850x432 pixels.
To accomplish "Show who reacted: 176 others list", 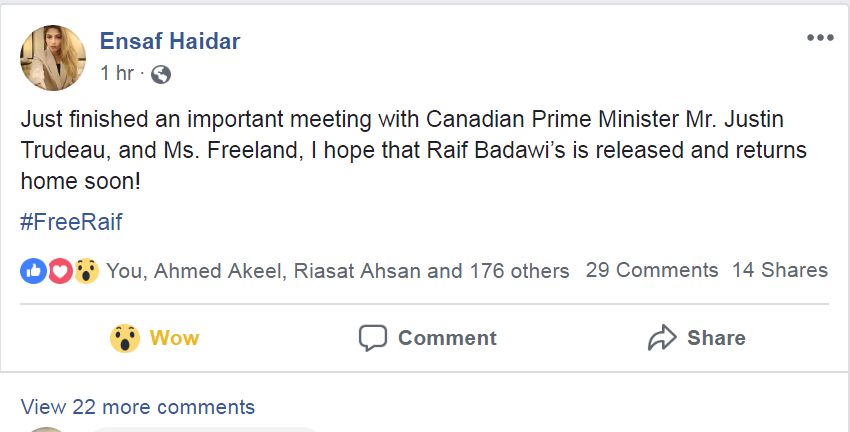I will click(x=520, y=270).
